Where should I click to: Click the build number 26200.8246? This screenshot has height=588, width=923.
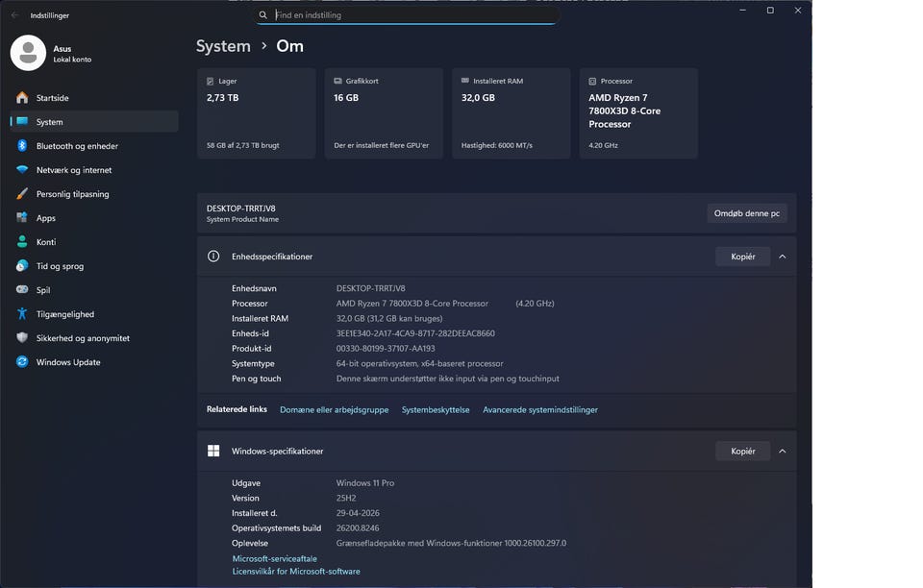(x=358, y=528)
